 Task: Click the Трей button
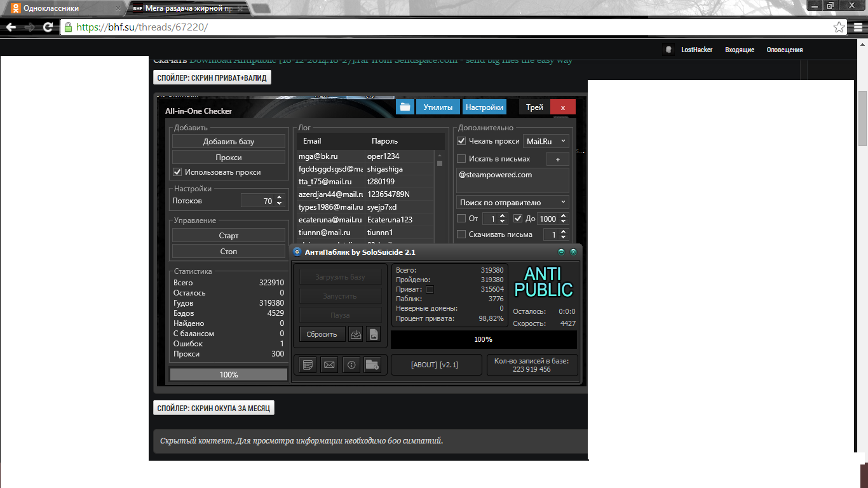[x=534, y=107]
